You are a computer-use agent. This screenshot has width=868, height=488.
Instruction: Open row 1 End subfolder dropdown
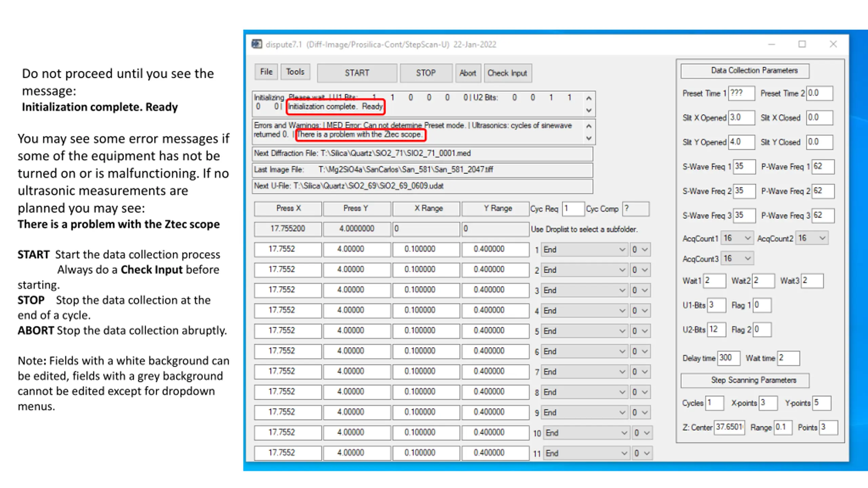click(x=584, y=250)
